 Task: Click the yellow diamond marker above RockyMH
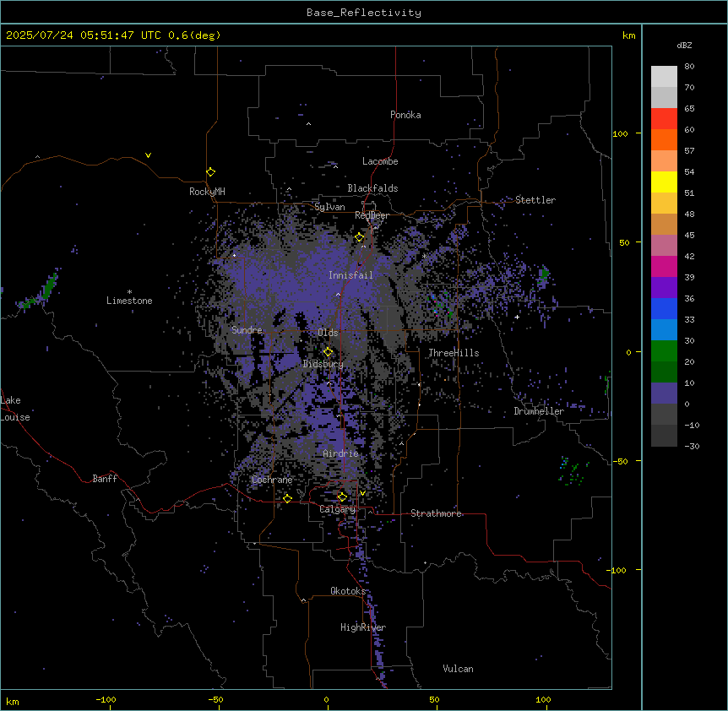pyautogui.click(x=211, y=172)
